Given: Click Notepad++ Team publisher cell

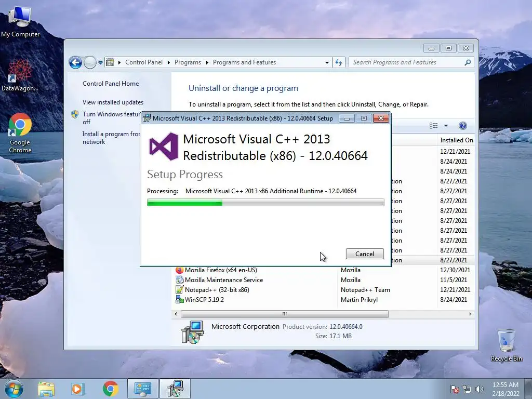Looking at the screenshot, I should (x=365, y=290).
